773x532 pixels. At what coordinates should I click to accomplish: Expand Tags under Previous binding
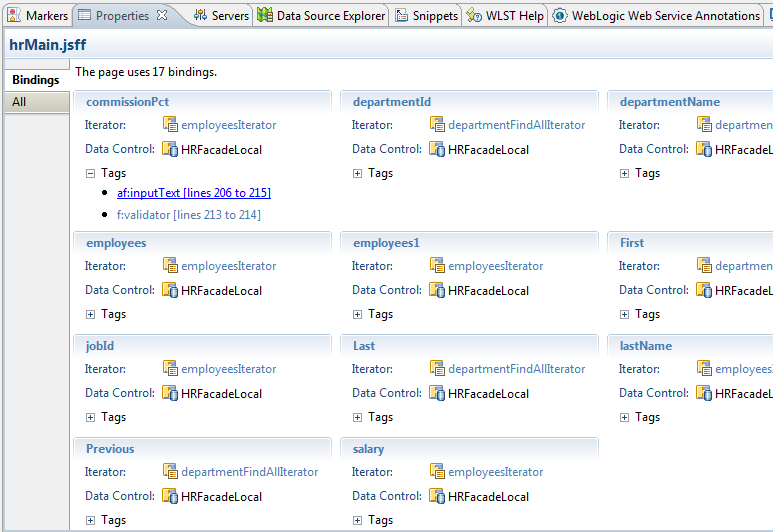pyautogui.click(x=90, y=521)
